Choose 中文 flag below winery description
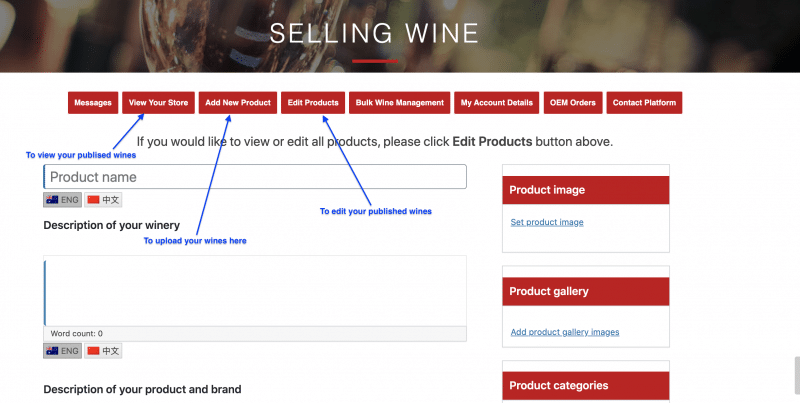Screen dimensions: 800x403 pos(103,351)
